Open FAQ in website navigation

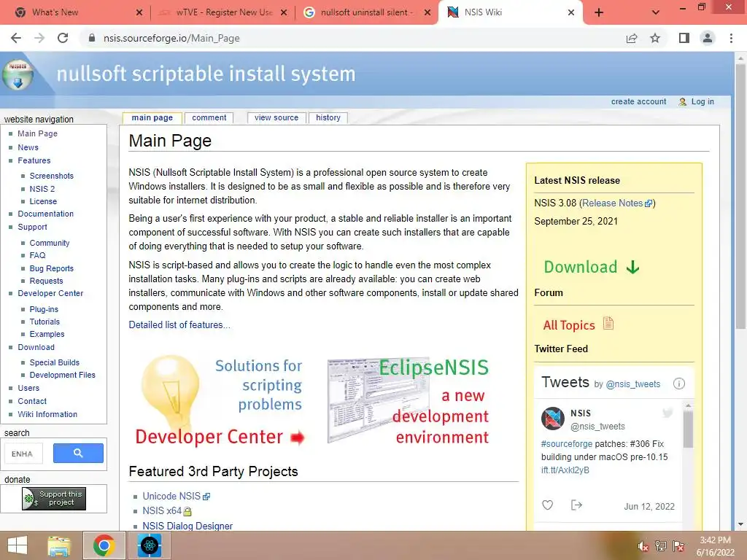click(x=38, y=255)
